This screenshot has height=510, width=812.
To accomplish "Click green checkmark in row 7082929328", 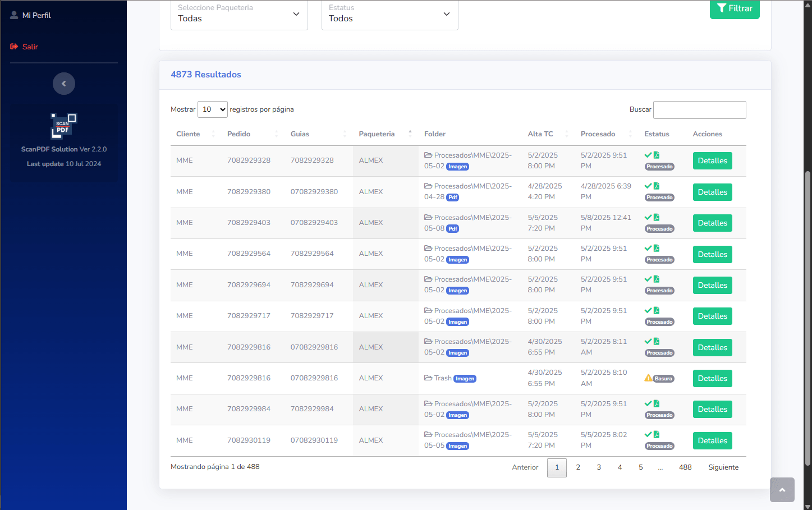I will 648,155.
